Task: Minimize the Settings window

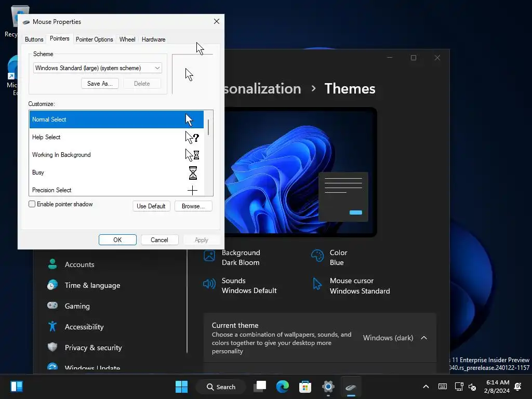Action: tap(390, 58)
